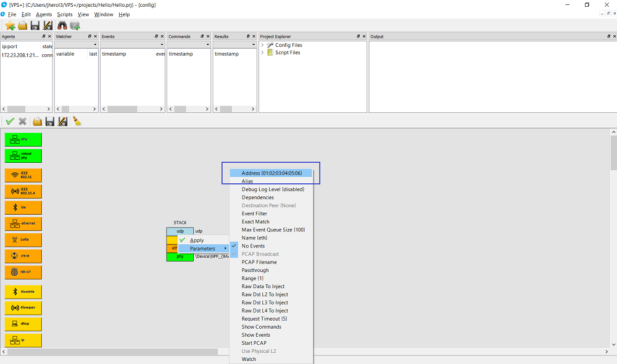This screenshot has width=617, height=364.
Task: Click the udp layer in the stack
Action: (x=180, y=231)
